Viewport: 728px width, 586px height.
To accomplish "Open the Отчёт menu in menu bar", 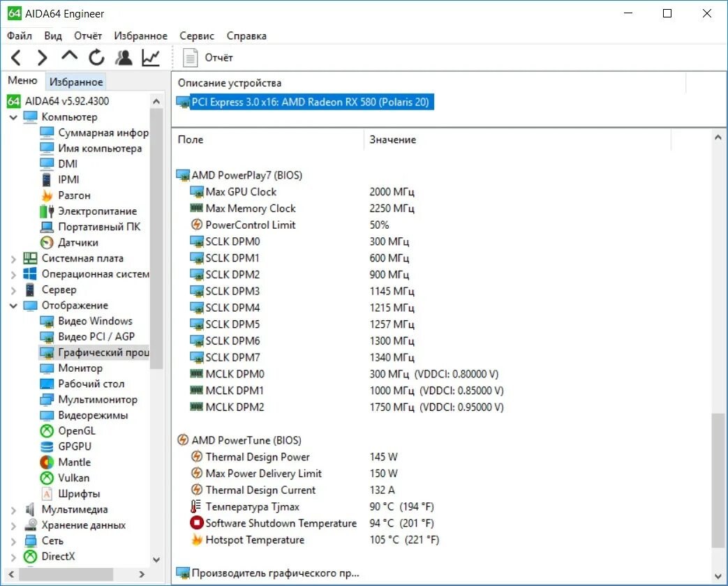I will (x=88, y=36).
